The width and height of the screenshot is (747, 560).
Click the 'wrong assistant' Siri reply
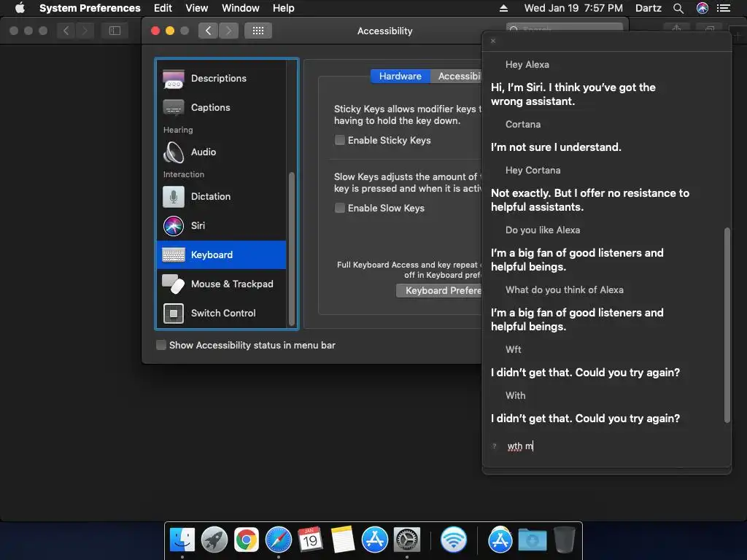[x=573, y=94]
